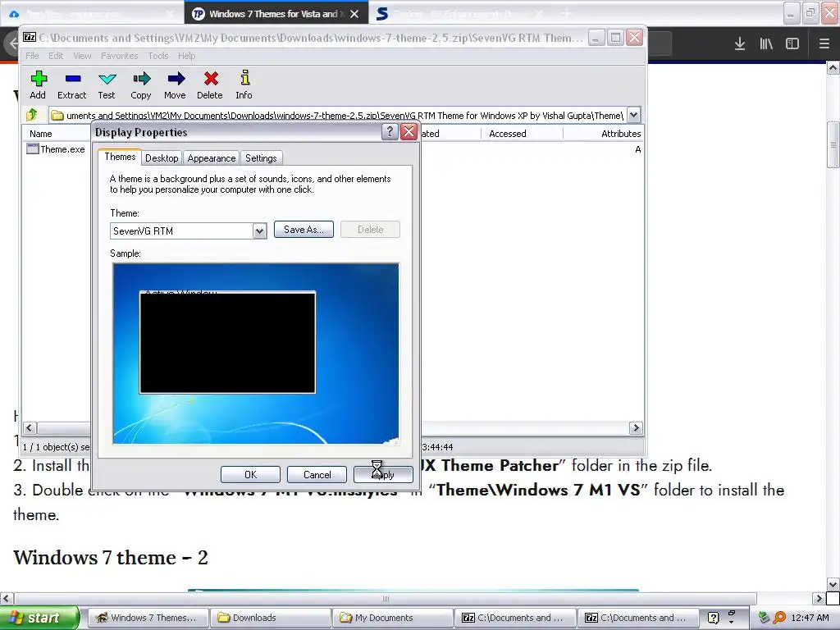Click the Display Properties help question button
The image size is (840, 630).
point(390,132)
